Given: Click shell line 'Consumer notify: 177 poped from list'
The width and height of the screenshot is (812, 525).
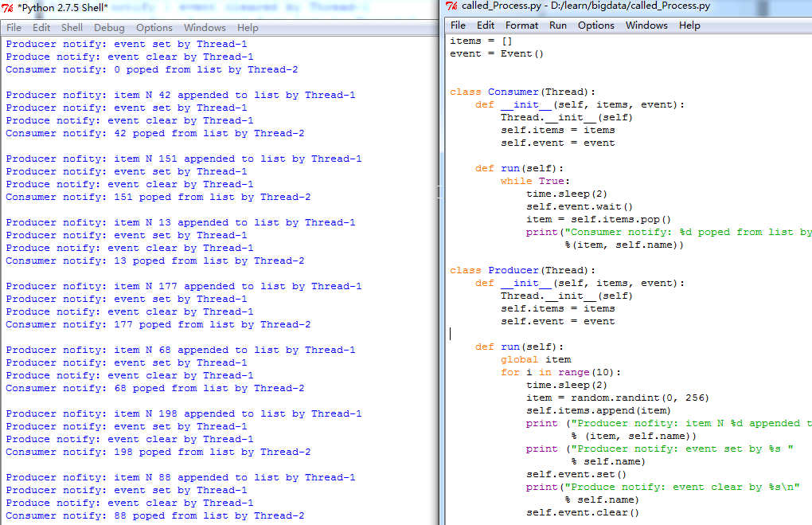Looking at the screenshot, I should [x=158, y=324].
